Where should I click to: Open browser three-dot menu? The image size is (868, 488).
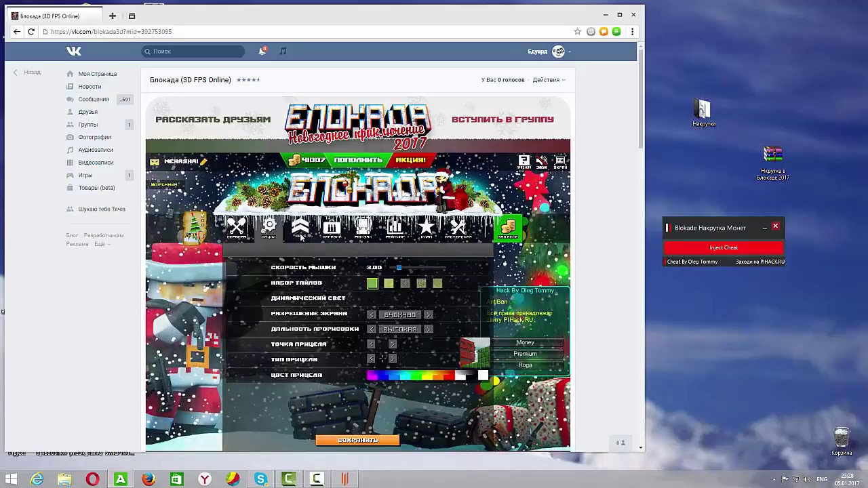pyautogui.click(x=632, y=31)
